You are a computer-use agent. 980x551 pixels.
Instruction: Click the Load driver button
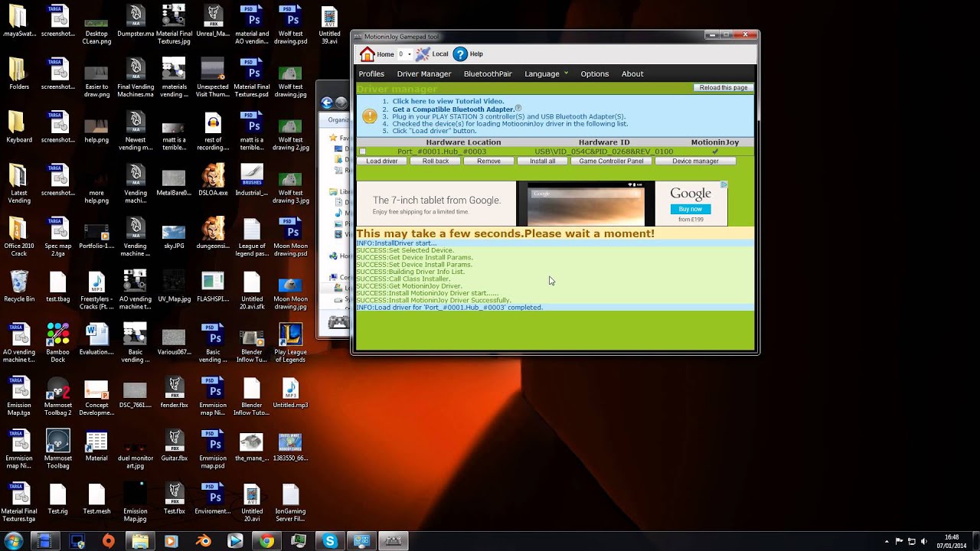(x=382, y=161)
